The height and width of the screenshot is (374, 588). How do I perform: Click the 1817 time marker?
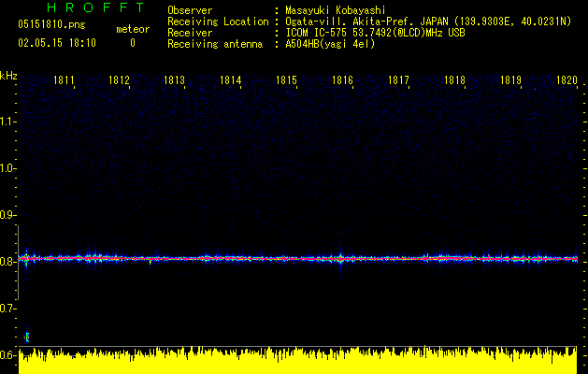(x=398, y=79)
